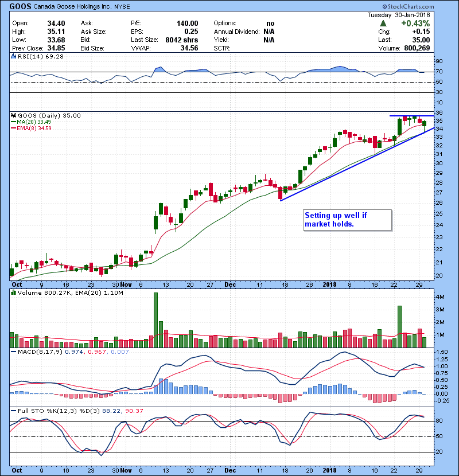Click the Last value 35.00
Viewport: 459px width, 476px height.
pyautogui.click(x=421, y=40)
